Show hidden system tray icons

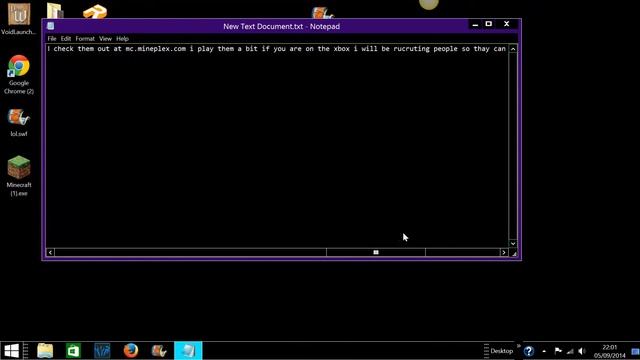point(544,351)
